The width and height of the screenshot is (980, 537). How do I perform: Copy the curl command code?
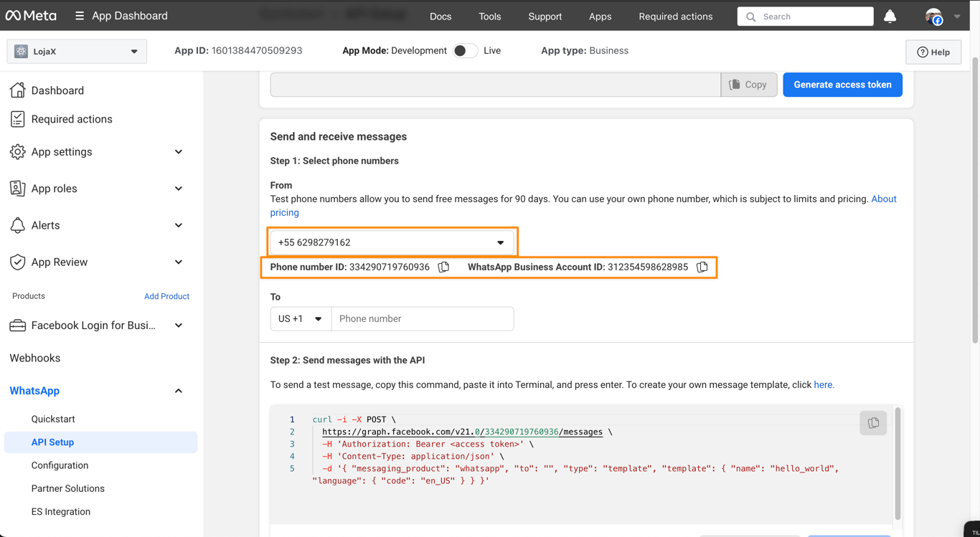[873, 423]
